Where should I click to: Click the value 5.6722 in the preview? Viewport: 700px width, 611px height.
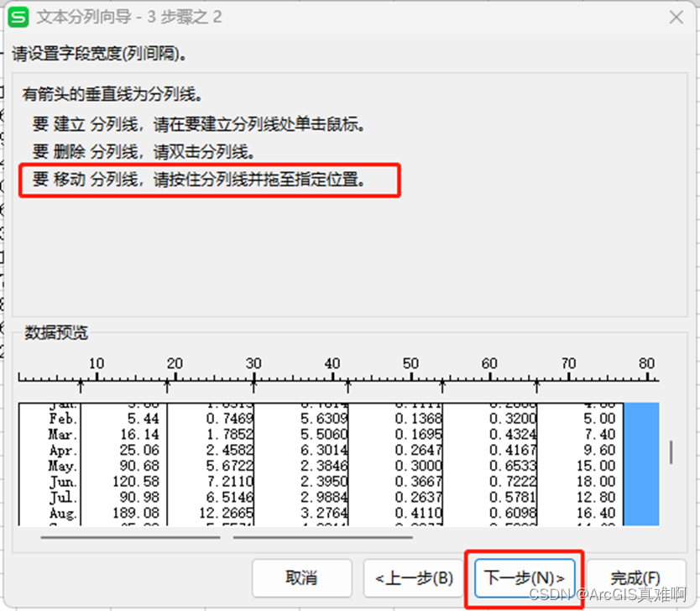click(x=229, y=466)
